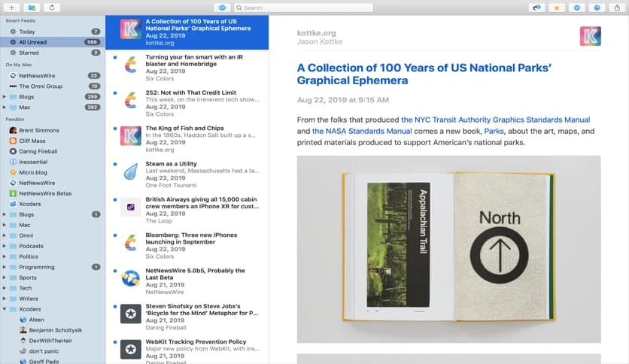Open the NetNewsWire feed with 23 unread
This screenshot has width=629, height=364.
coord(53,75)
